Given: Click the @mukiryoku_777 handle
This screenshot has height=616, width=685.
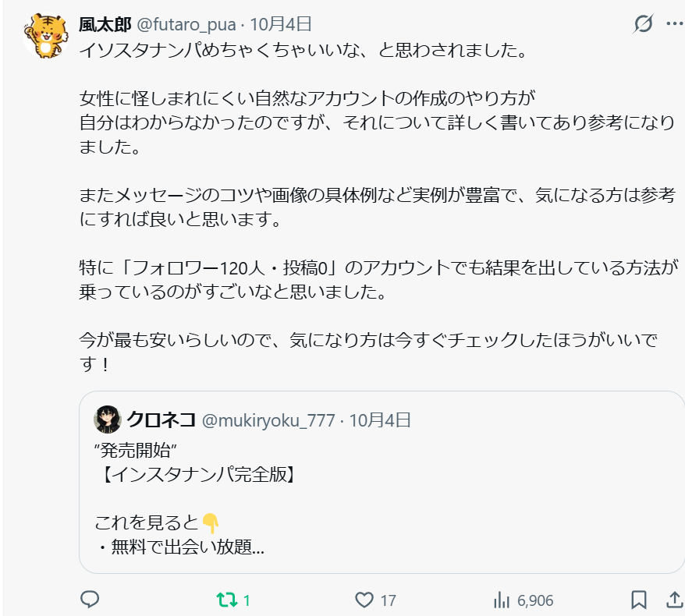Looking at the screenshot, I should click(x=270, y=420).
